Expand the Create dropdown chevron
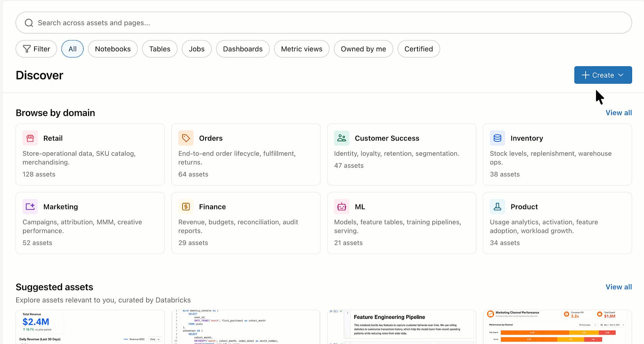 621,75
